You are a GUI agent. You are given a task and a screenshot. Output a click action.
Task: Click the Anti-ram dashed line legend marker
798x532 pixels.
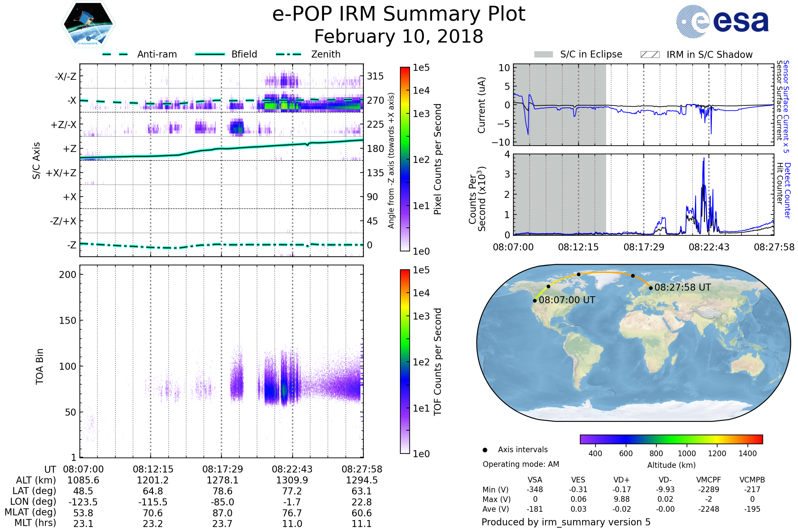point(115,54)
